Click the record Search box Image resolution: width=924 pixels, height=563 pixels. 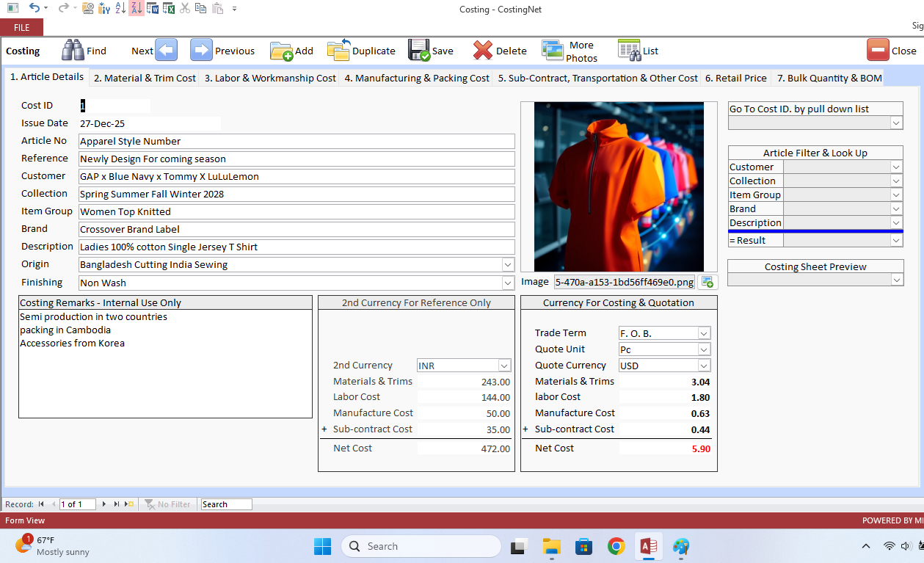pos(225,504)
